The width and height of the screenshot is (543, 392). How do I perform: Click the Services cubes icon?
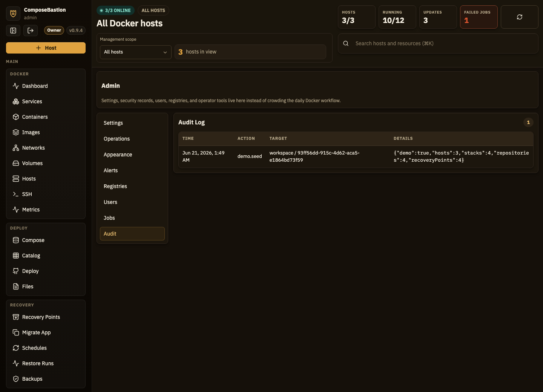point(16,101)
